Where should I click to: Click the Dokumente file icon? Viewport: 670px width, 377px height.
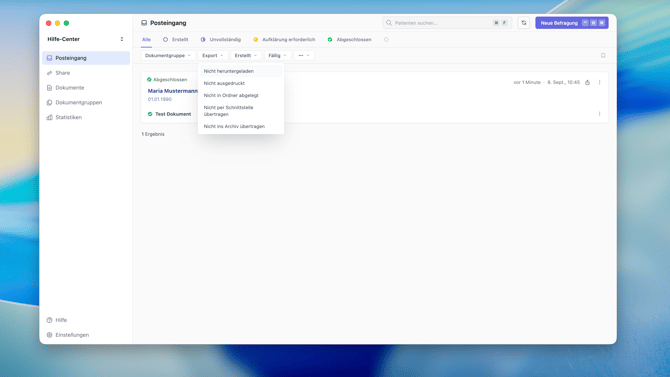tap(50, 88)
